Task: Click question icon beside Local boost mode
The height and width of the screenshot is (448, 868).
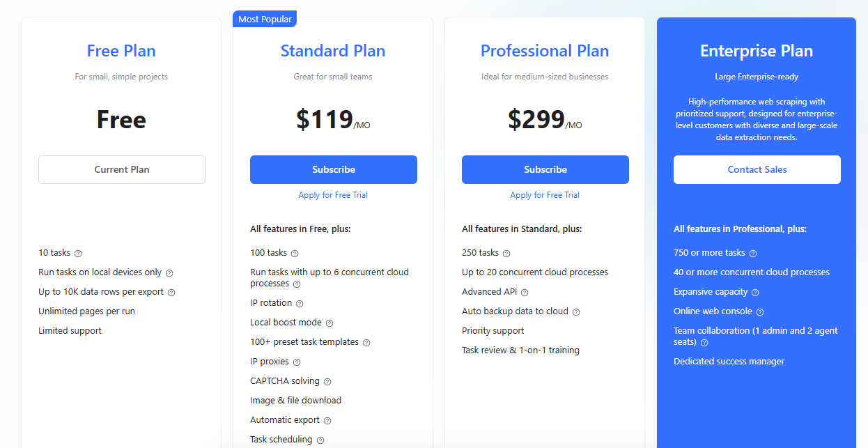Action: (x=330, y=323)
